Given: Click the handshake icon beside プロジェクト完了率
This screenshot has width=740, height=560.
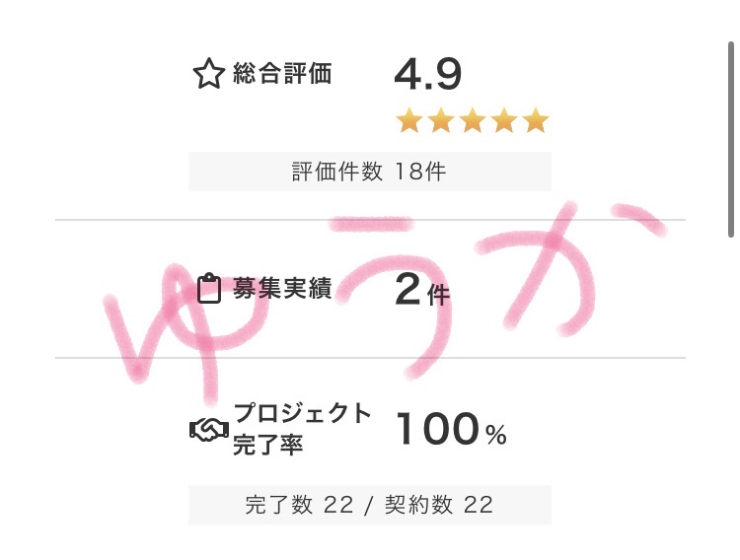Looking at the screenshot, I should pyautogui.click(x=208, y=431).
